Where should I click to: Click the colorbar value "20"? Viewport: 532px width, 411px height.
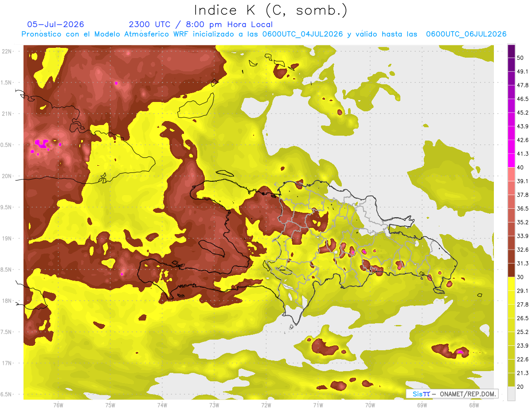pos(521,387)
